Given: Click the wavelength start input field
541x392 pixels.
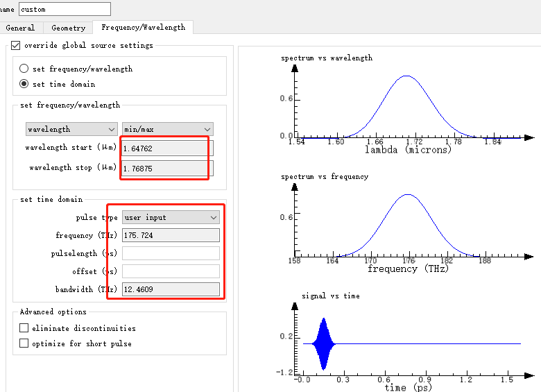Looking at the screenshot, I should click(166, 148).
